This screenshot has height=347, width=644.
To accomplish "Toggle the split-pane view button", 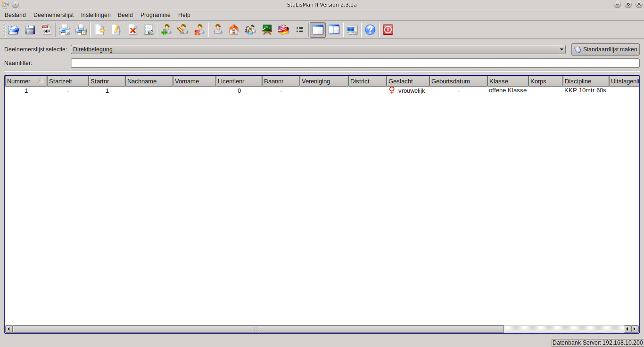I will (334, 30).
